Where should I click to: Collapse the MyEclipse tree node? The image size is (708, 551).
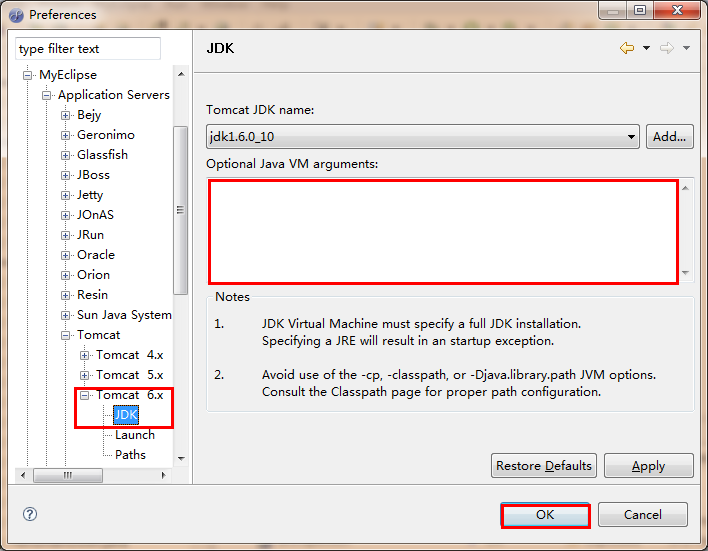tap(28, 75)
